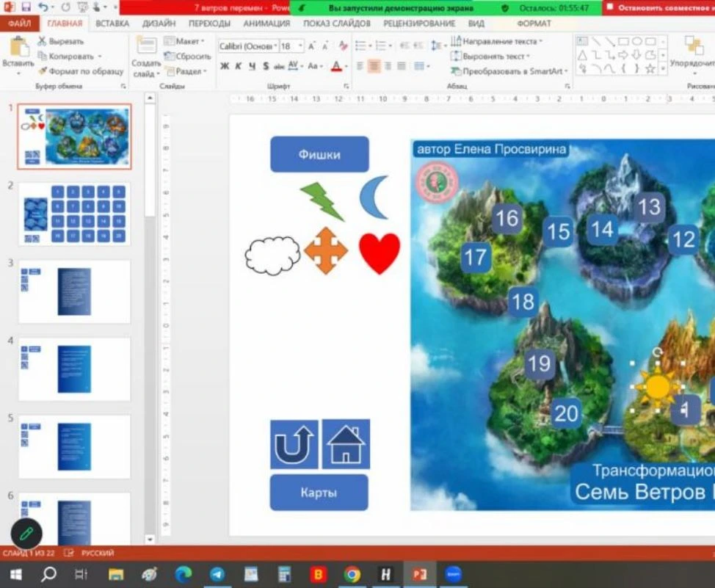Select slide 2 thumbnail
The height and width of the screenshot is (588, 715).
point(74,214)
